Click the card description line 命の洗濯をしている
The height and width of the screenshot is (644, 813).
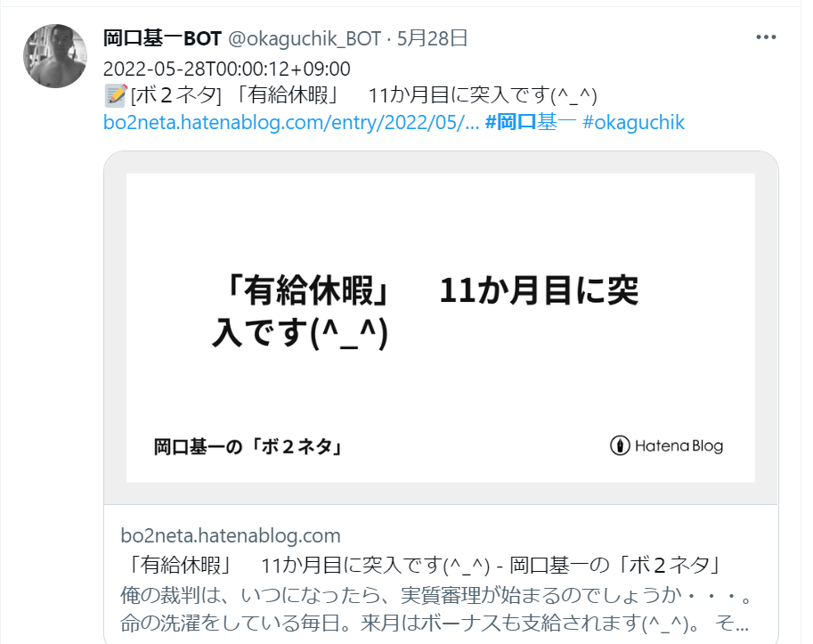click(x=435, y=623)
